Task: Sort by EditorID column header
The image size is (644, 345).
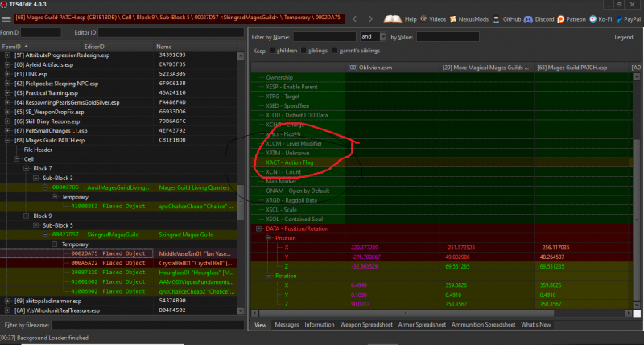Action: pyautogui.click(x=118, y=47)
